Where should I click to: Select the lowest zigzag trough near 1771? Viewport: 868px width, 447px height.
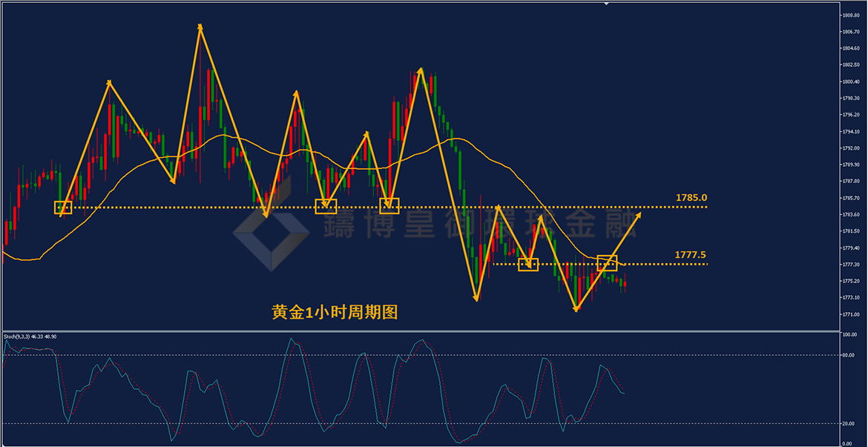(x=576, y=310)
